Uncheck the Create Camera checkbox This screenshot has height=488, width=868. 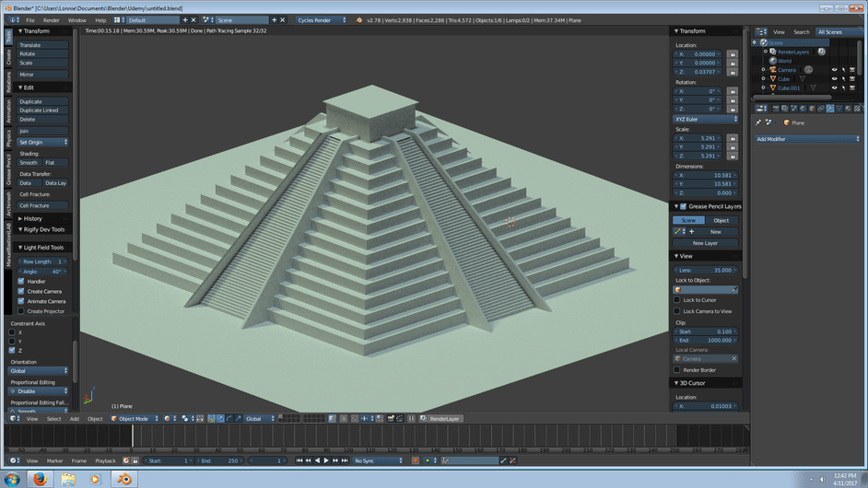click(21, 291)
